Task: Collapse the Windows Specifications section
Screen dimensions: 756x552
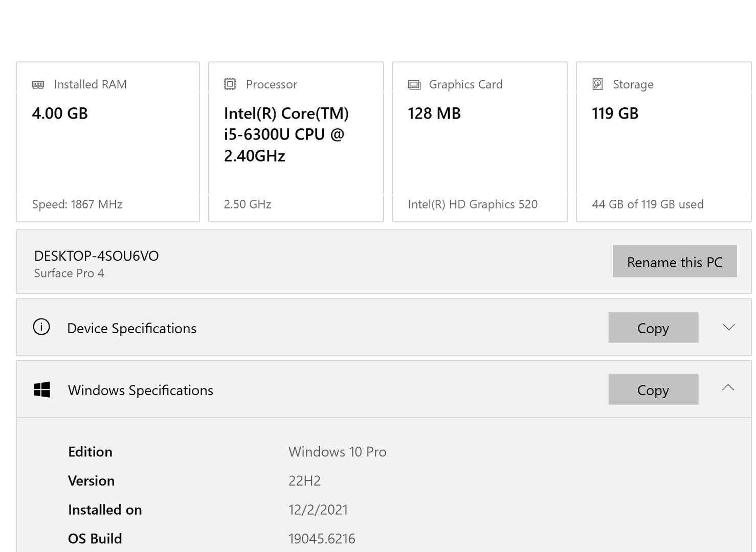Action: (x=728, y=388)
